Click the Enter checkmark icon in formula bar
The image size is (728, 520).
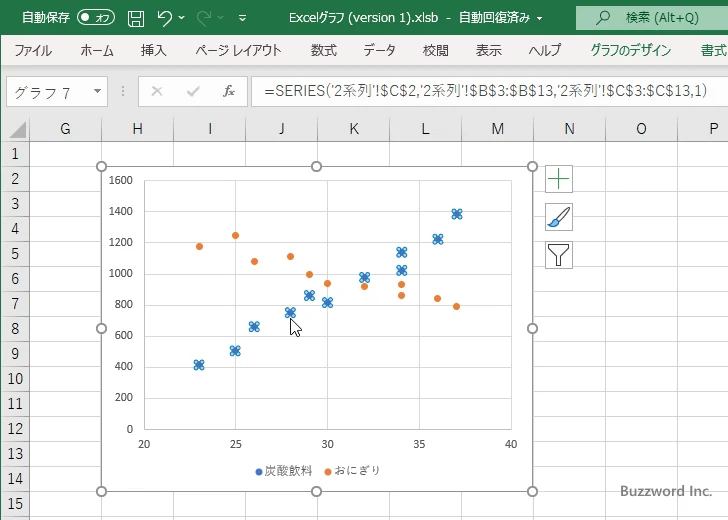(x=193, y=91)
